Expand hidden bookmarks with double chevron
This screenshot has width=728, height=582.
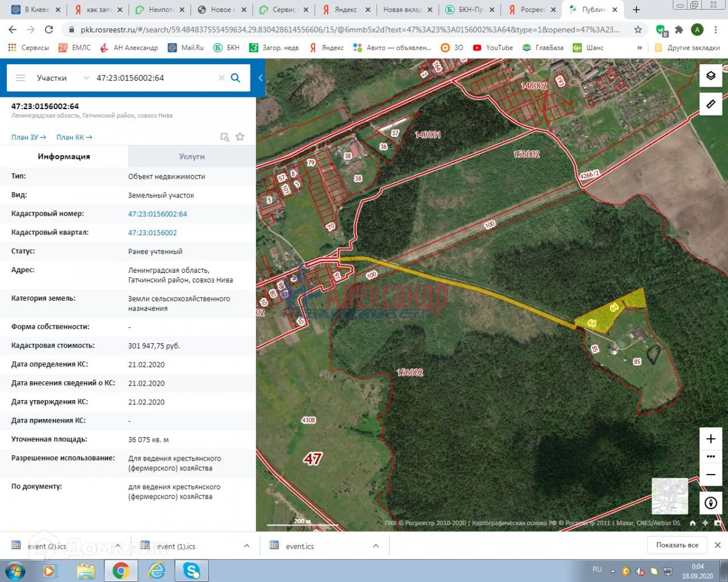coord(639,47)
